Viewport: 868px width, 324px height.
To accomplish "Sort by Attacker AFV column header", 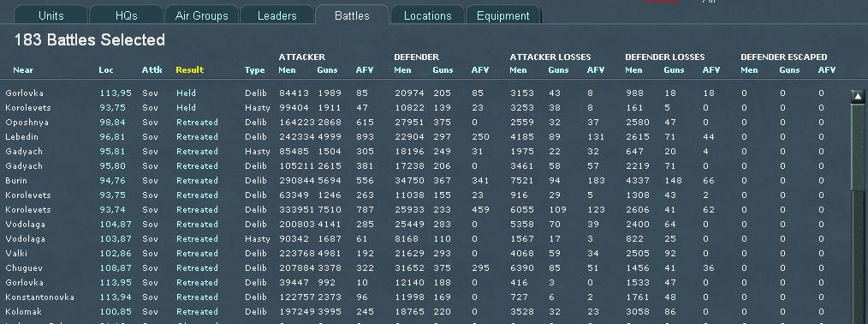I will (365, 69).
